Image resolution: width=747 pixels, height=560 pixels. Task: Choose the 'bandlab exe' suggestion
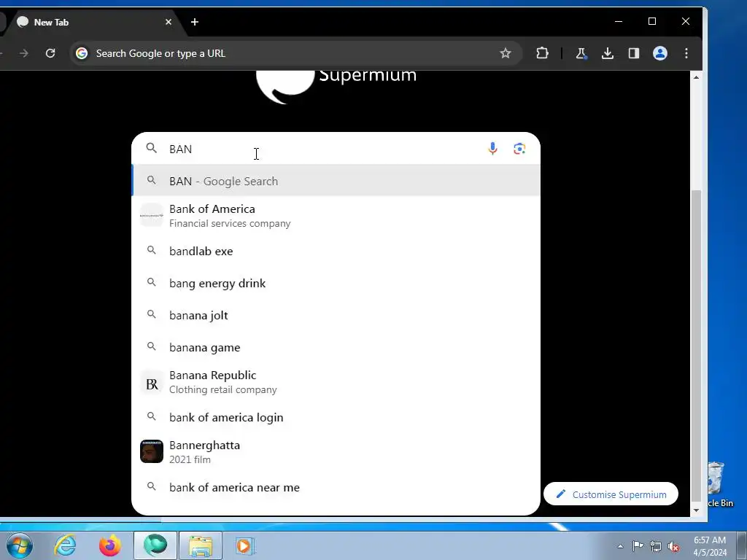[x=336, y=251]
